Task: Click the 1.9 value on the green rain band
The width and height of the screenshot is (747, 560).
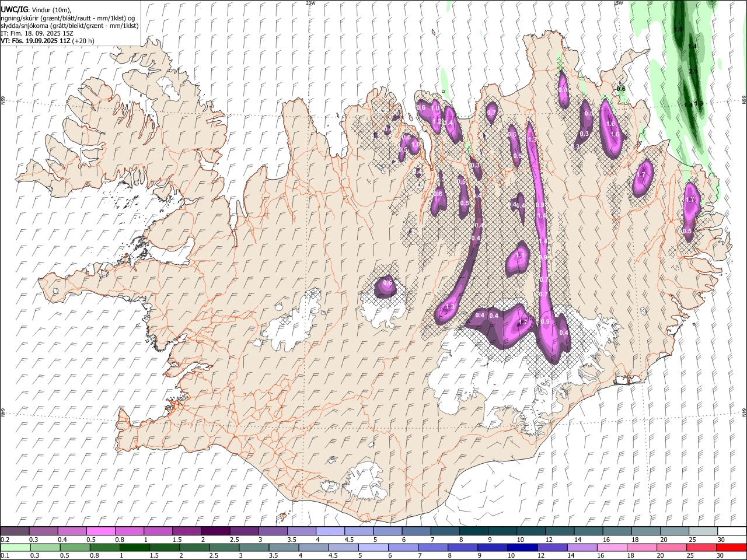Action: coord(678,29)
